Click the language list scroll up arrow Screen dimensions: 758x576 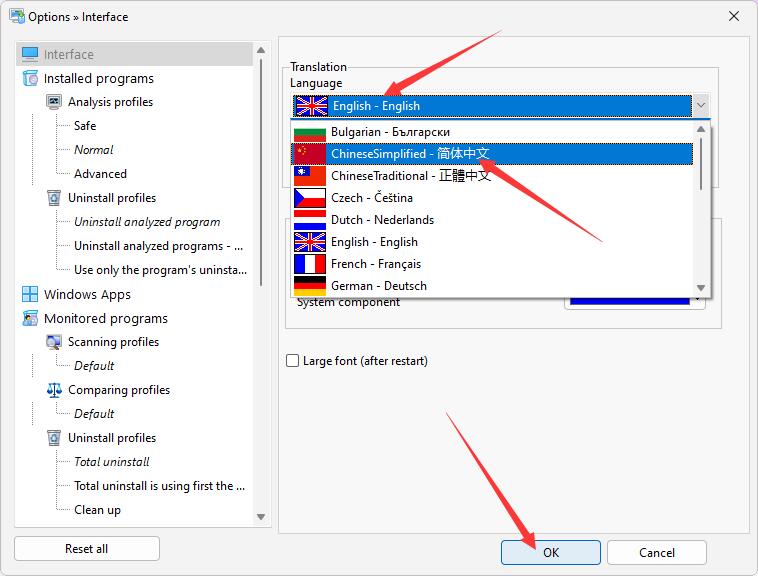pyautogui.click(x=700, y=129)
